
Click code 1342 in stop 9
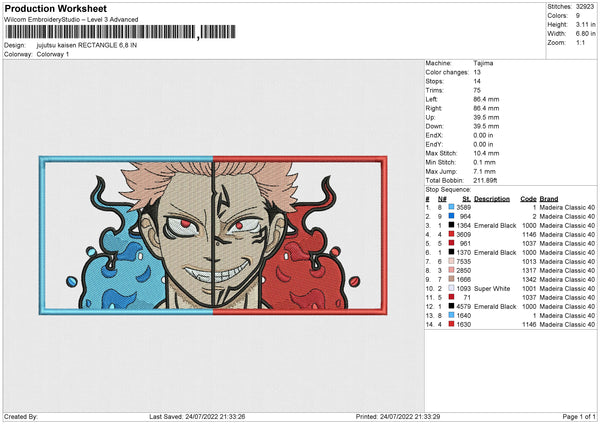pyautogui.click(x=529, y=279)
